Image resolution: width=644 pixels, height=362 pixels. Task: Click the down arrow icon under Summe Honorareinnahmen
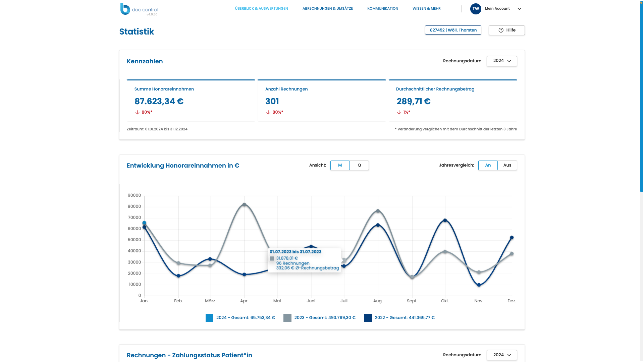pyautogui.click(x=137, y=112)
